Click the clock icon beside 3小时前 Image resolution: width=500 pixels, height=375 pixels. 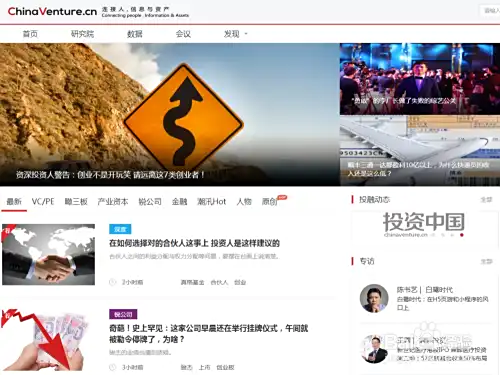(112, 367)
